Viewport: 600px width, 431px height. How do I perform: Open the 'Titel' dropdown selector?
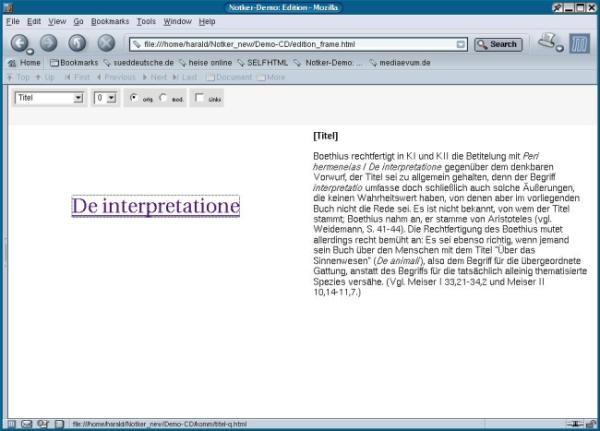tap(49, 98)
